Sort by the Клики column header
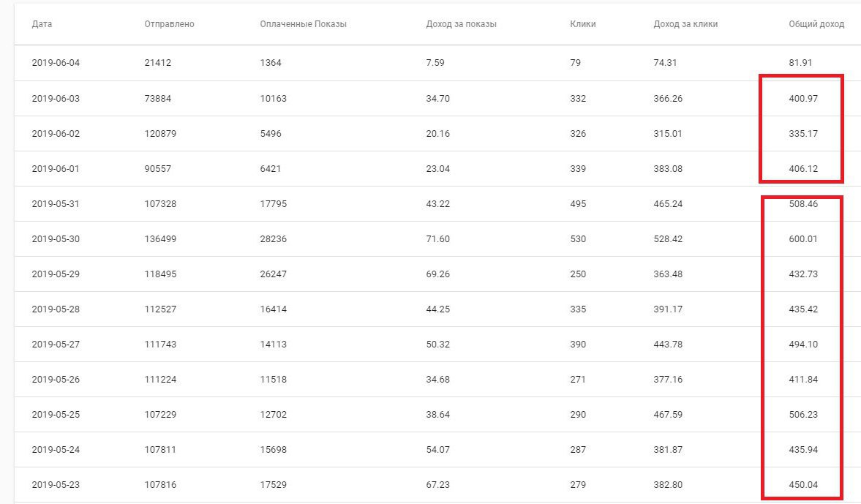The image size is (861, 504). tap(582, 24)
